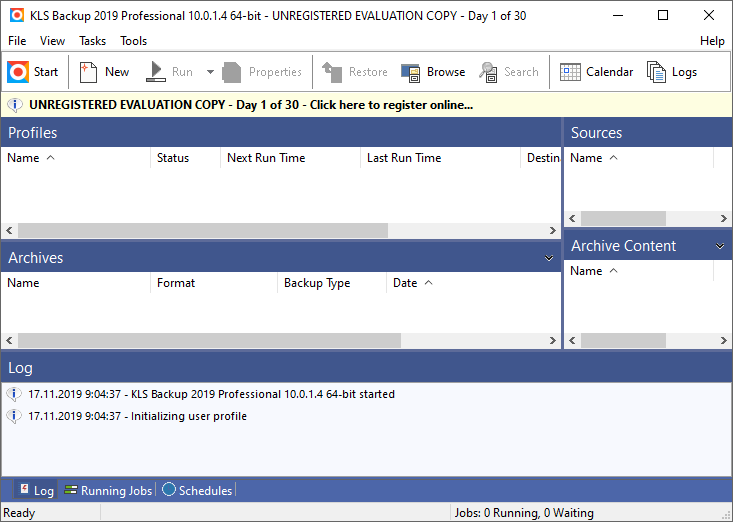Select the 'Initializing user profile' log entry
Viewport: 733px width, 522px height.
pyautogui.click(x=137, y=416)
